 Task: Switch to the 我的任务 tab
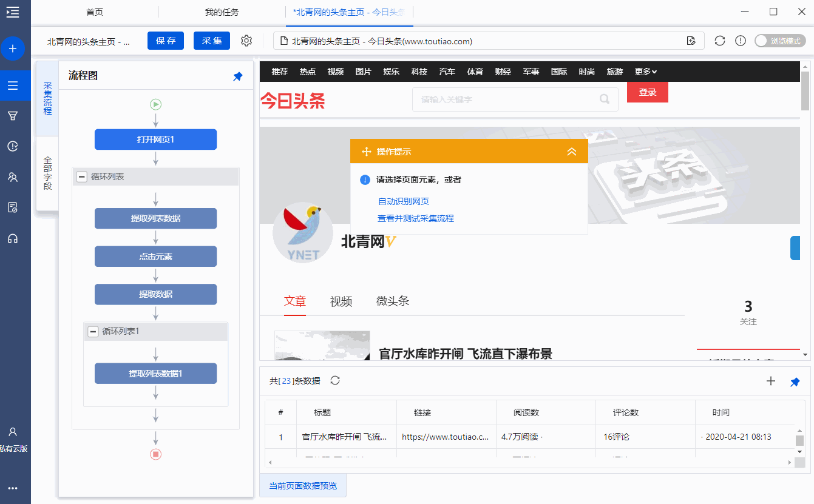[222, 12]
